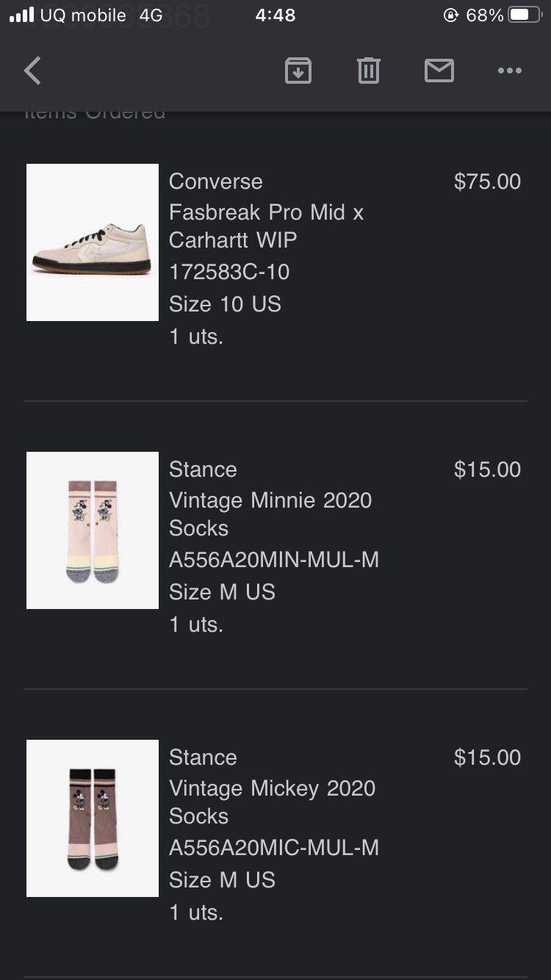
Task: Tap the Converse brand name
Action: point(215,181)
